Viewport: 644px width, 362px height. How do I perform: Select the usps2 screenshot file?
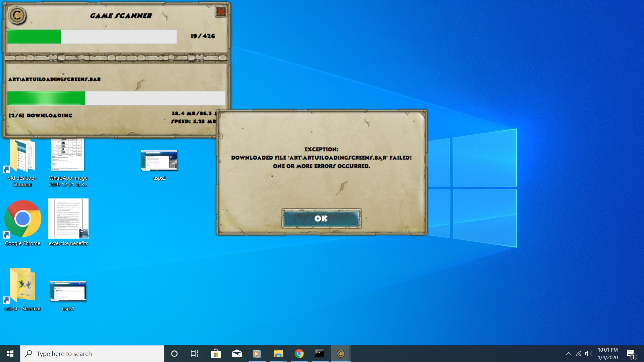[159, 161]
